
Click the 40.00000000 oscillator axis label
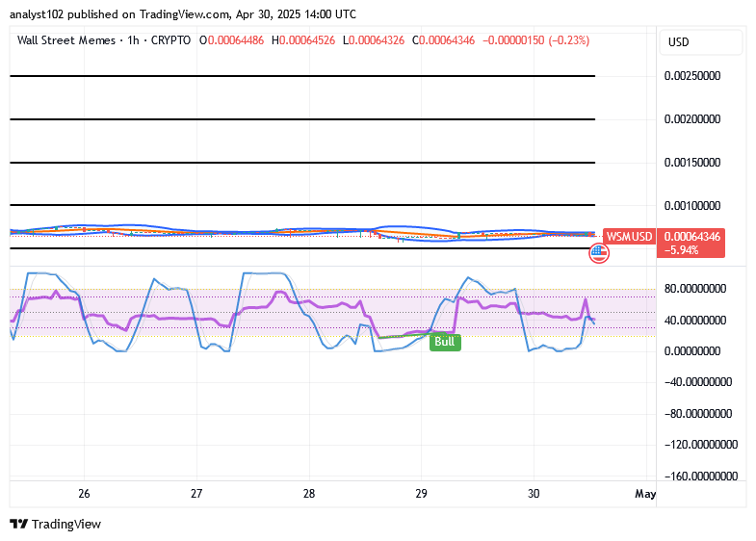pos(694,321)
